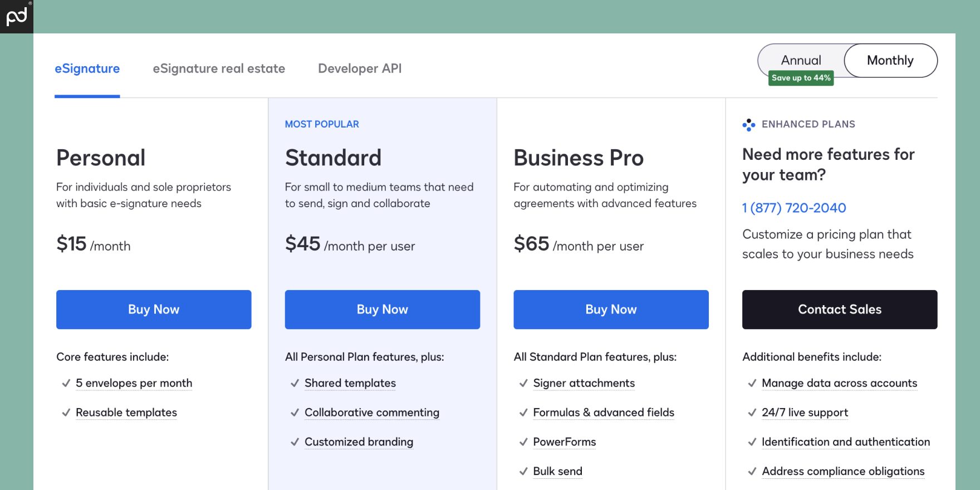Buy Now on the Standard plan
Screen dimensions: 980x490
coord(382,310)
